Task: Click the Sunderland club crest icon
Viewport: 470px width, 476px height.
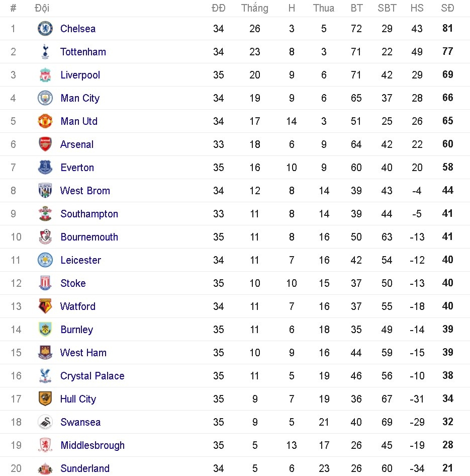Action: [x=45, y=468]
